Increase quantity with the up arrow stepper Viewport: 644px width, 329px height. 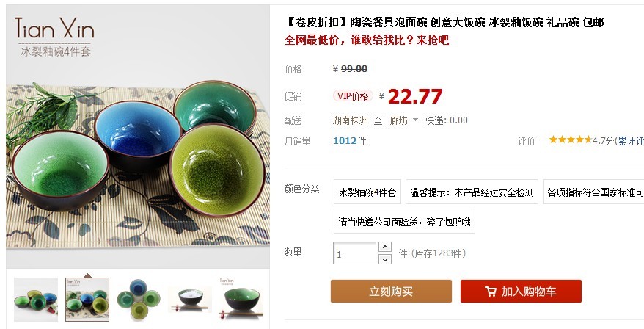click(385, 247)
